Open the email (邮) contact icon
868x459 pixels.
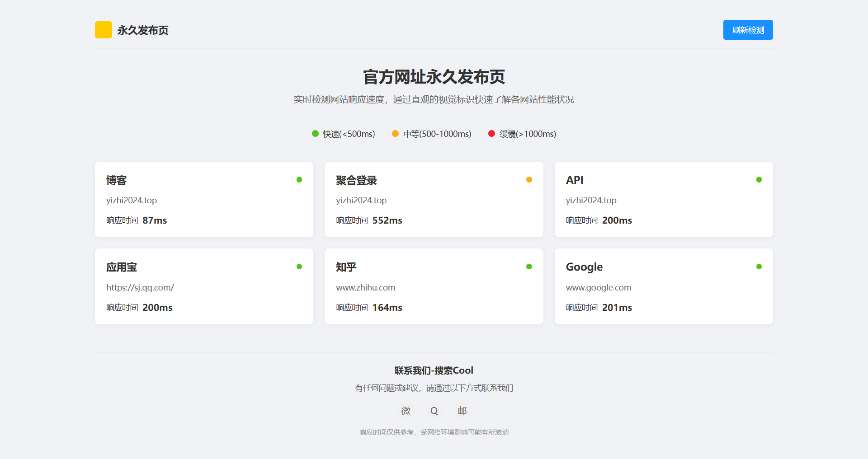(462, 411)
